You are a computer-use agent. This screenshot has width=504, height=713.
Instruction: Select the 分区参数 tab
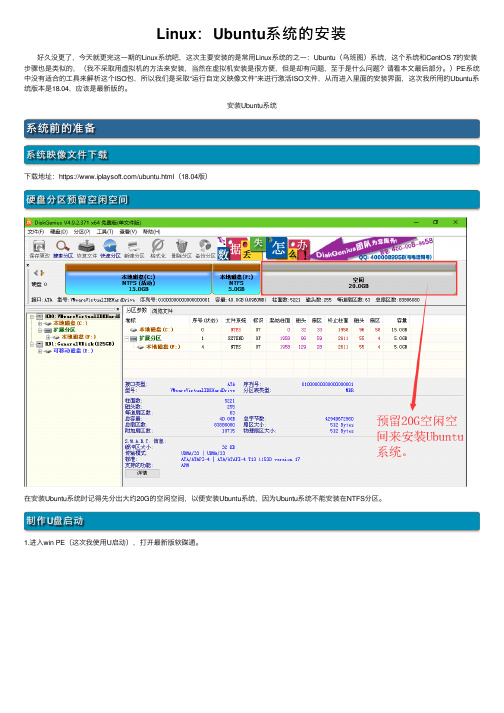(x=136, y=311)
